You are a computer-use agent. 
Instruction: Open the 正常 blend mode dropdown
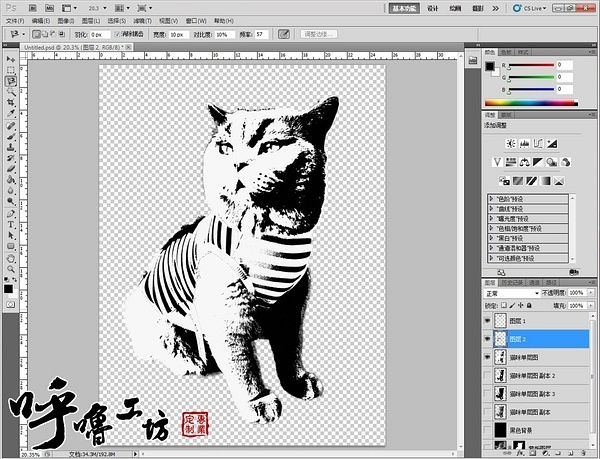point(512,293)
